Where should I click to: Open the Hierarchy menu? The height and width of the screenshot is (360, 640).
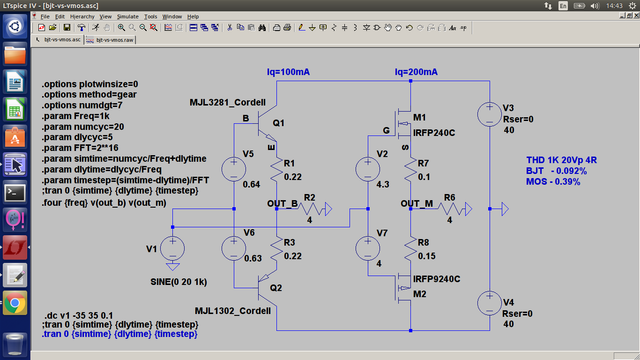(x=82, y=17)
